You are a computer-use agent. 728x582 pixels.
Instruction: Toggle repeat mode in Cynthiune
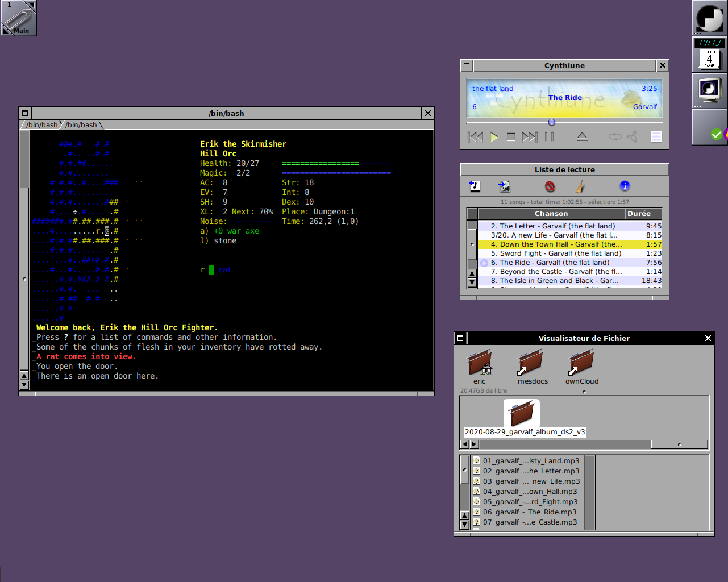pos(615,137)
